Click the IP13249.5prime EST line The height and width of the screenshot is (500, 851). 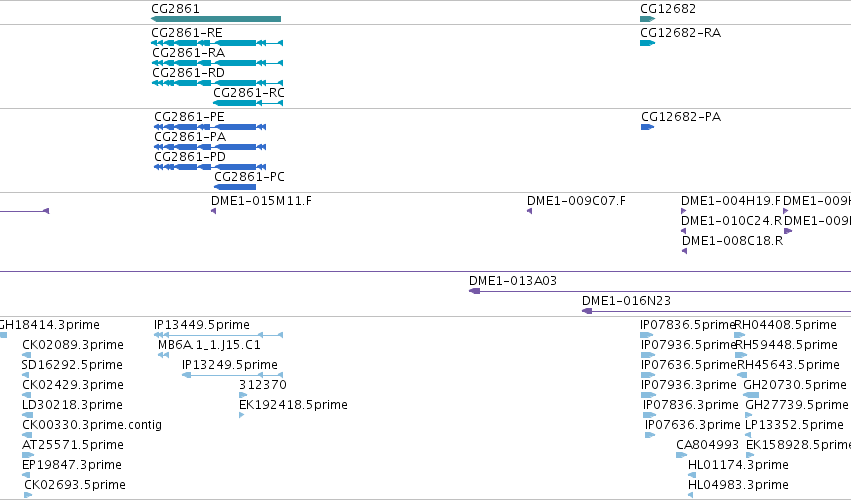point(232,375)
